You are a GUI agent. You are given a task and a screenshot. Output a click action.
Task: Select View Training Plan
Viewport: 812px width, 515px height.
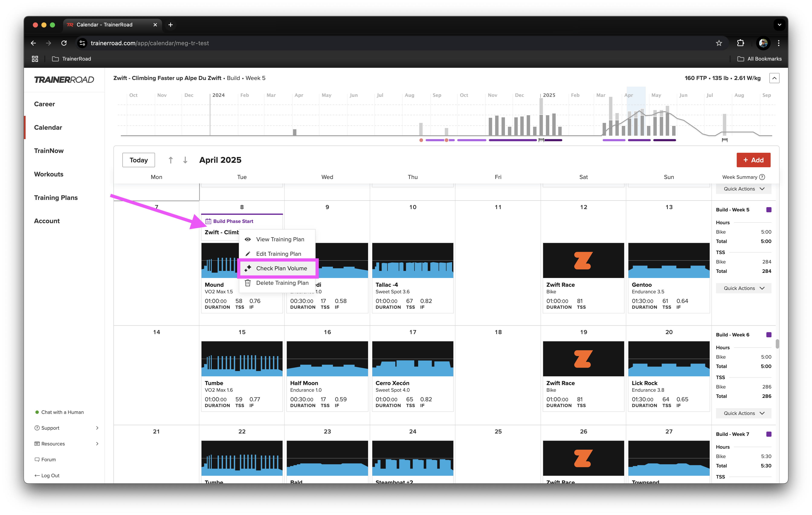[x=277, y=239]
